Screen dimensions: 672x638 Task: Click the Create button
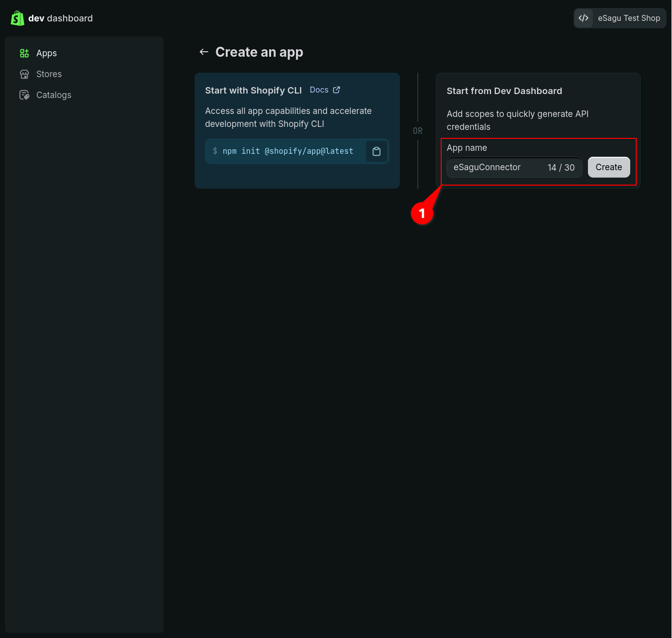tap(609, 167)
